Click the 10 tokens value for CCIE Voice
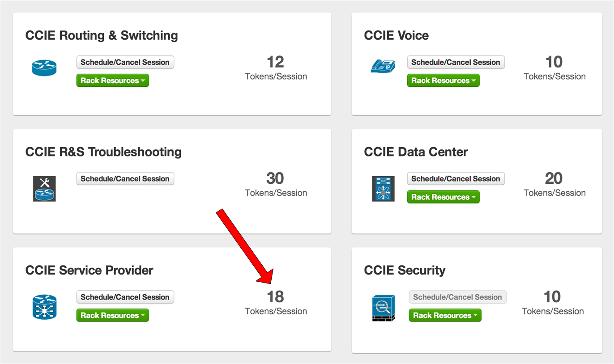614x364 pixels. pos(554,62)
